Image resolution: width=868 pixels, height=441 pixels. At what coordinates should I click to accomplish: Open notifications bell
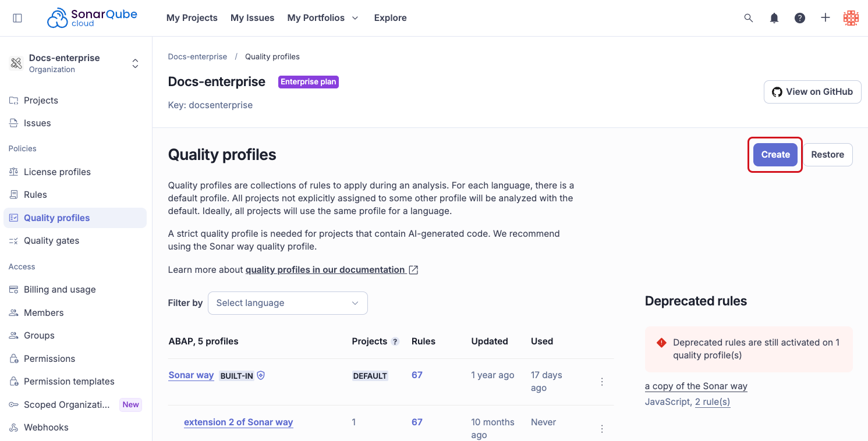774,18
